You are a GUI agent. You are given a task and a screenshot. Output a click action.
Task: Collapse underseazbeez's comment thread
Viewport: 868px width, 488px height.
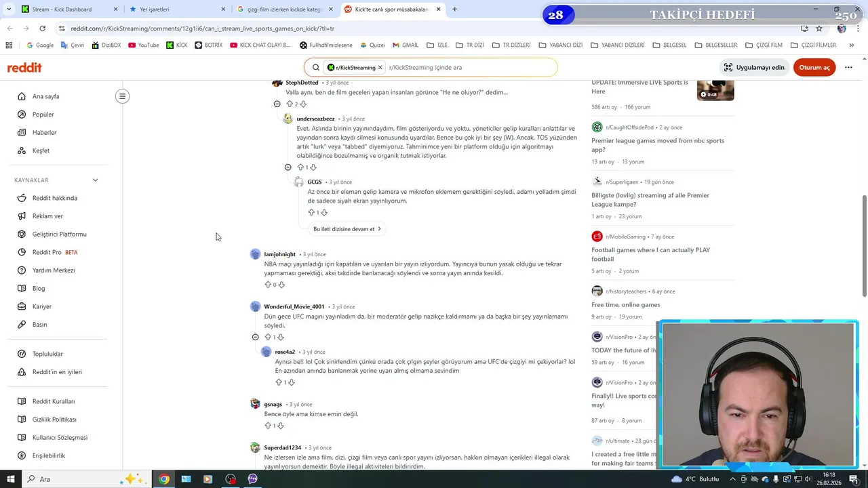[x=288, y=167]
